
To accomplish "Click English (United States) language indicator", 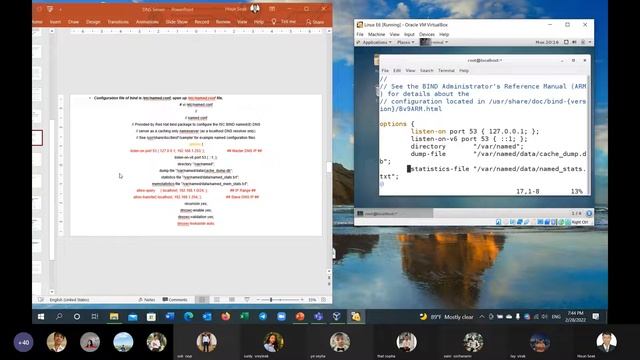I will [69, 300].
